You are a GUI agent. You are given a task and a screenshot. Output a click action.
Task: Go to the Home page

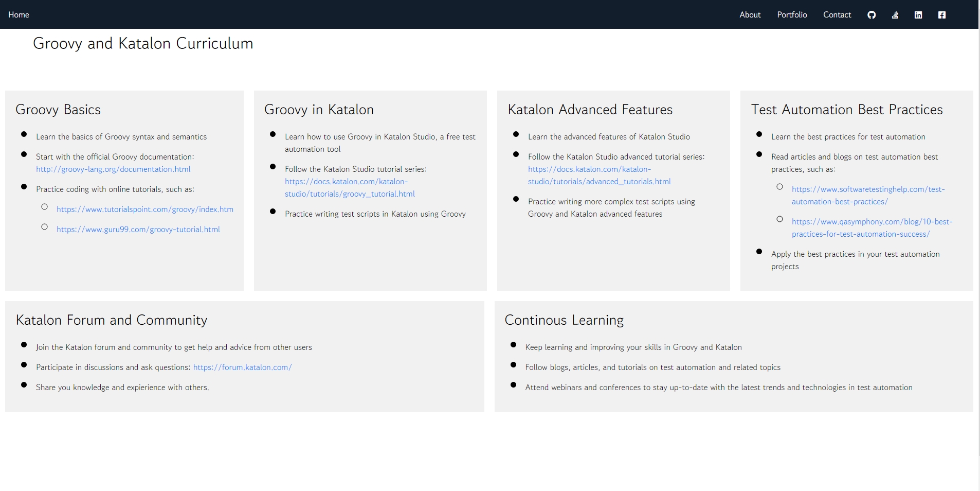pyautogui.click(x=19, y=14)
